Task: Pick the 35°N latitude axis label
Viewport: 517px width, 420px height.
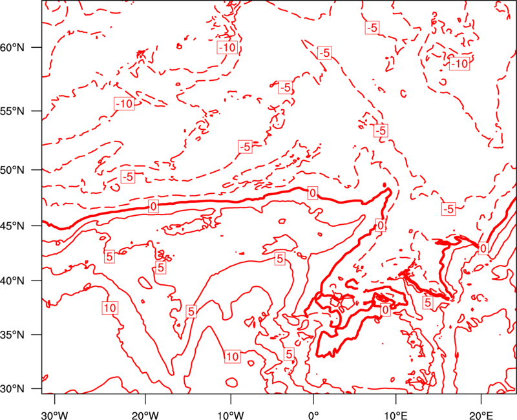Action: point(12,335)
